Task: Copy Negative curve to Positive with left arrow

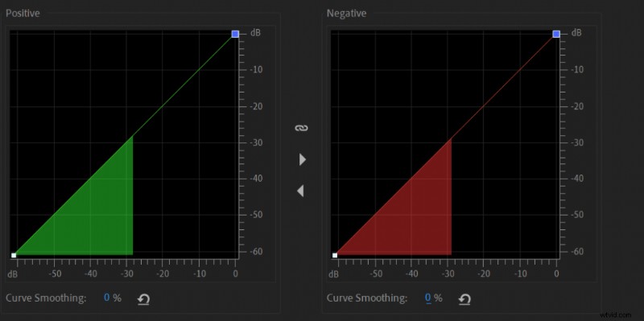Action: [300, 191]
